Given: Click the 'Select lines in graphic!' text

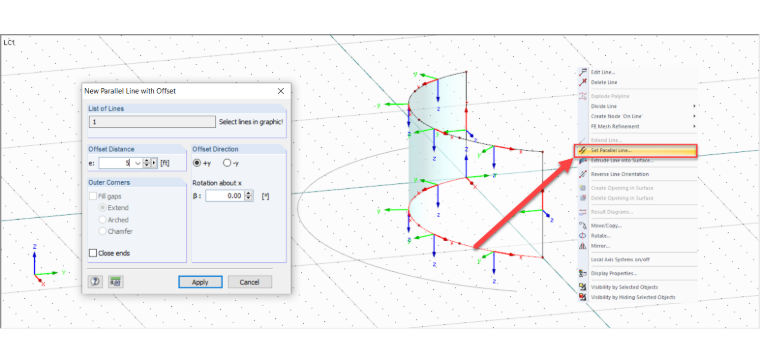Looking at the screenshot, I should click(x=251, y=122).
